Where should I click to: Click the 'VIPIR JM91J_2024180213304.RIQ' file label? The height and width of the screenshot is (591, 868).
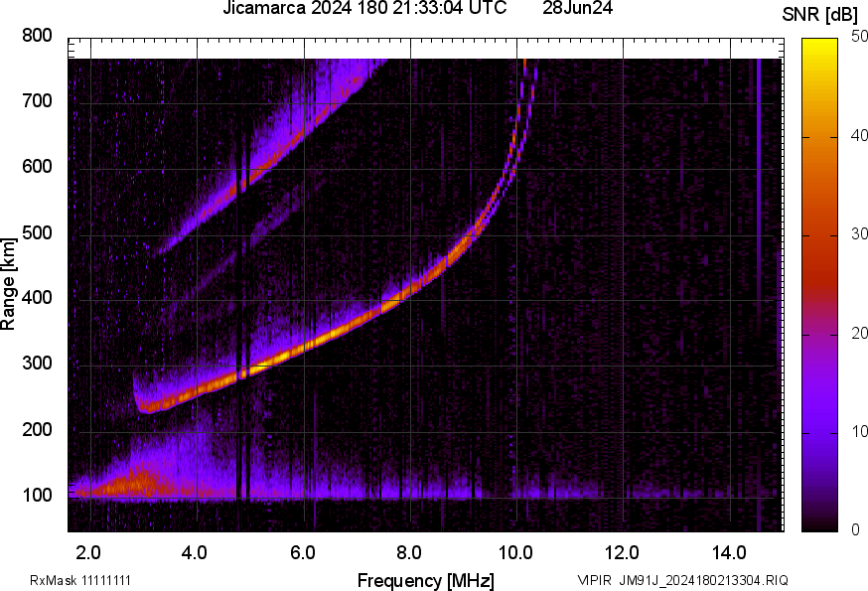(x=682, y=580)
